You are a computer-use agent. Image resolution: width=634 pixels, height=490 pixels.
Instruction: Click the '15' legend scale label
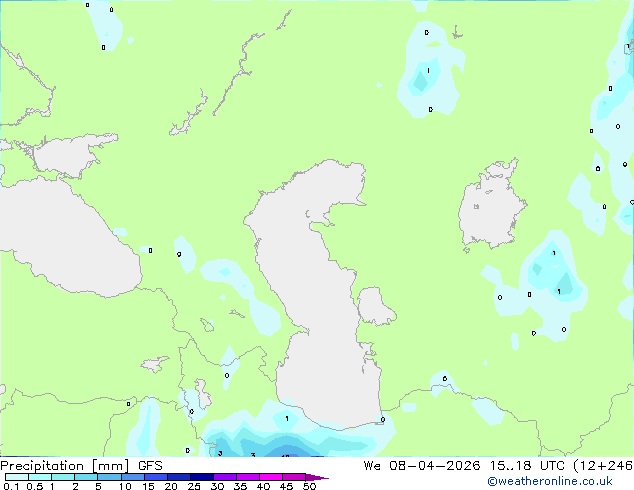pos(148,486)
